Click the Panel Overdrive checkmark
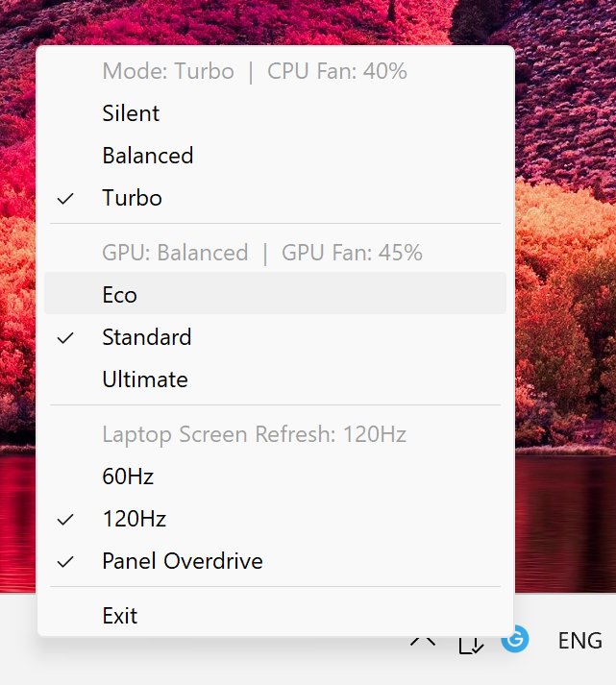Image resolution: width=616 pixels, height=685 pixels. (66, 562)
